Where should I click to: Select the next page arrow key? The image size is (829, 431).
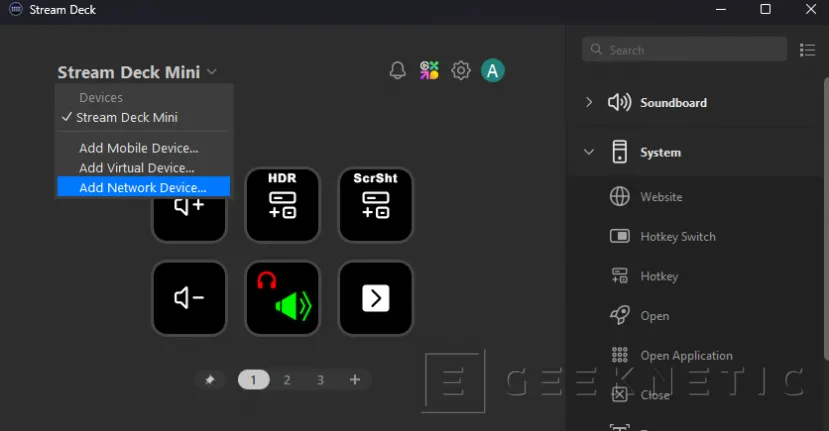(375, 298)
